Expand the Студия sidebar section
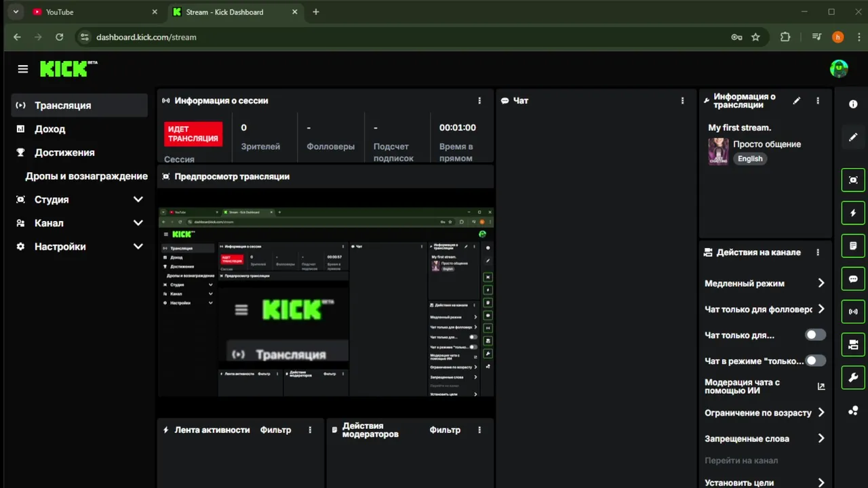Screen dimensions: 868x488 tap(138, 199)
